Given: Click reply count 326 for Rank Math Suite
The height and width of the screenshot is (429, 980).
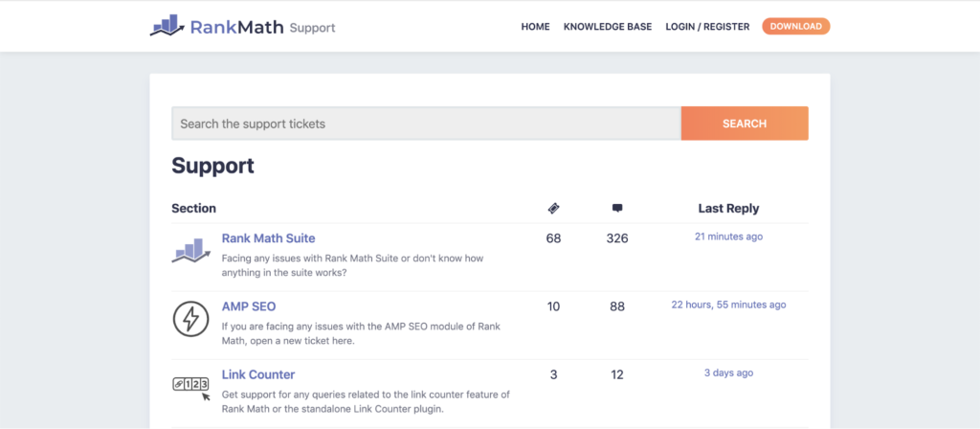Looking at the screenshot, I should [617, 238].
